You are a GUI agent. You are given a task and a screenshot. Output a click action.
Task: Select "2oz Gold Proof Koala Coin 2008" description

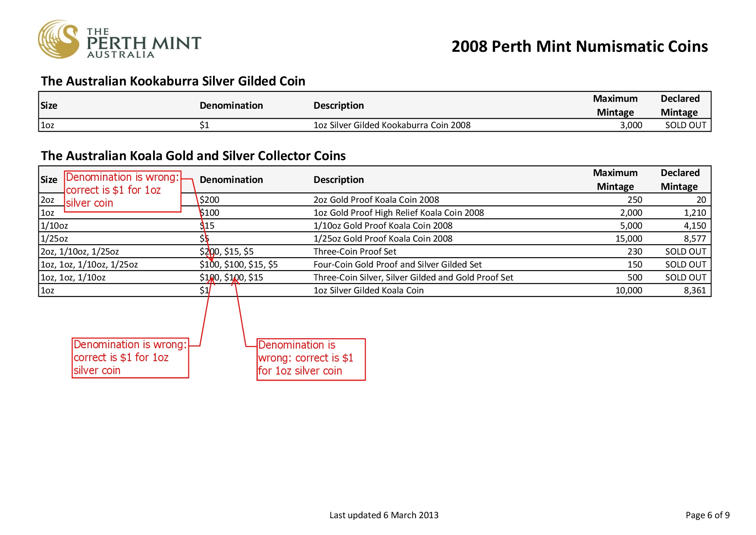pyautogui.click(x=376, y=200)
